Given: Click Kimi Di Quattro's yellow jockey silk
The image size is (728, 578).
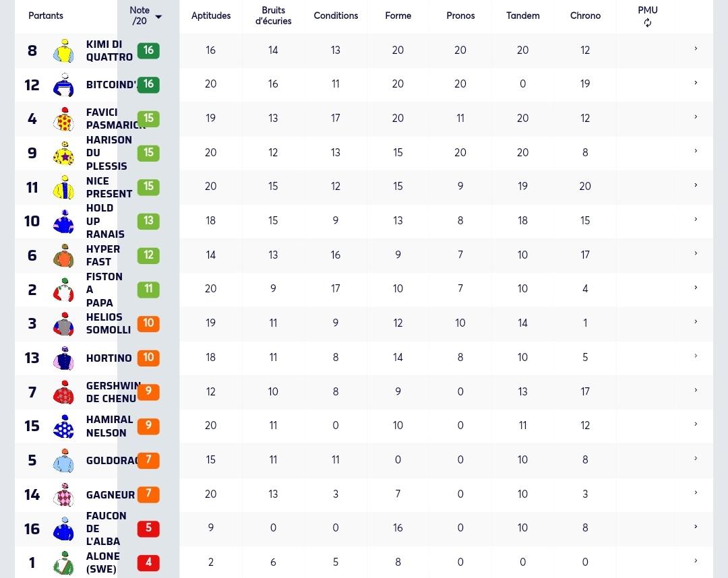Looking at the screenshot, I should tap(63, 51).
